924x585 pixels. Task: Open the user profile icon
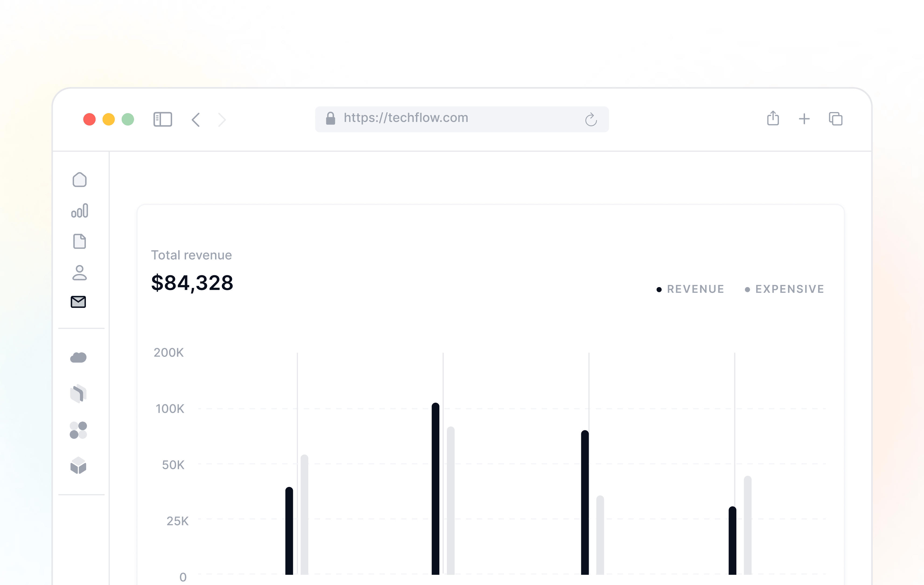(79, 273)
